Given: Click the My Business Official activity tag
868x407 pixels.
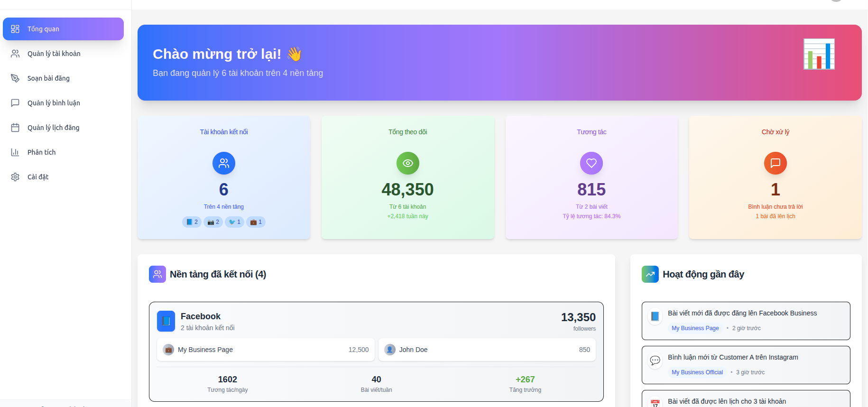Looking at the screenshot, I should pyautogui.click(x=697, y=372).
